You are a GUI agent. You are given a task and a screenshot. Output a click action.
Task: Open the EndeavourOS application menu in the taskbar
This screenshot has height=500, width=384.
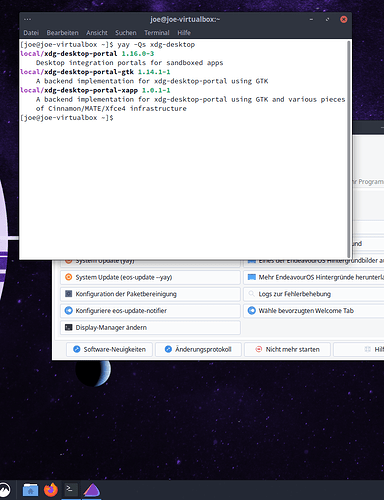click(4, 490)
